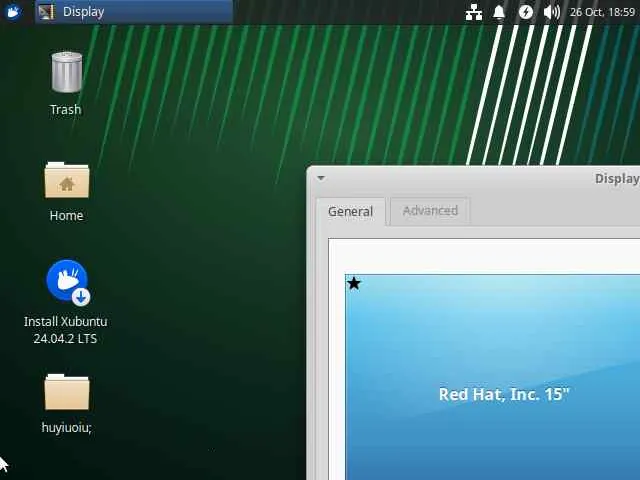Select the Trash desktop icon
This screenshot has height=480, width=640.
(66, 84)
